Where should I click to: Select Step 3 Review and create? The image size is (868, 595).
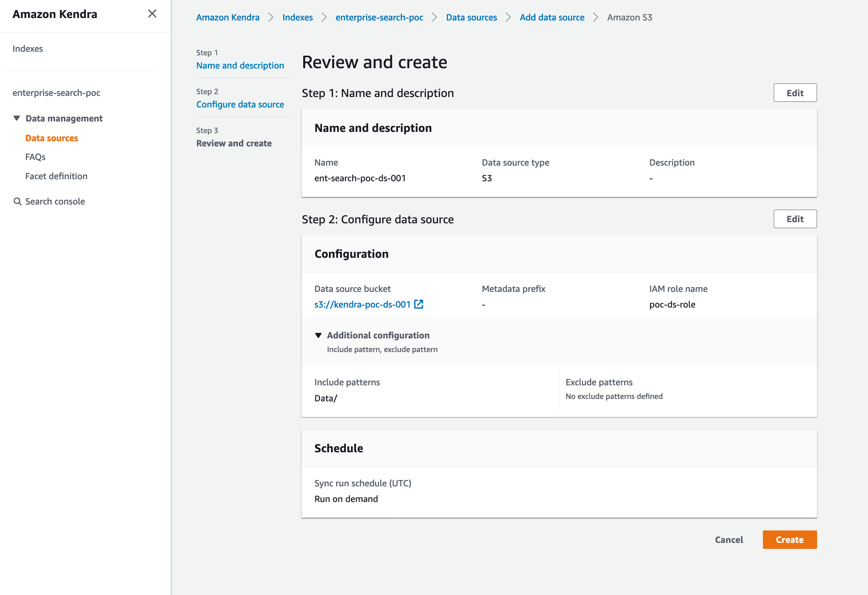(x=234, y=143)
